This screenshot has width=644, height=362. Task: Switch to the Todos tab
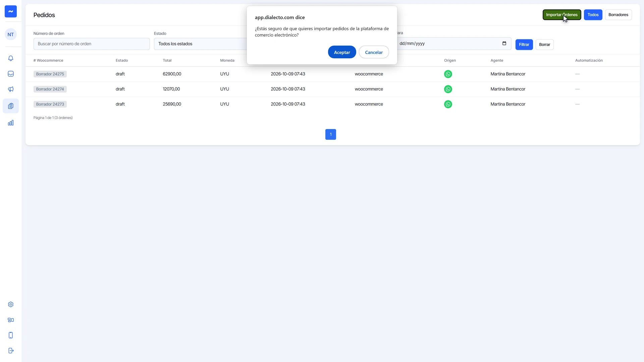[593, 15]
